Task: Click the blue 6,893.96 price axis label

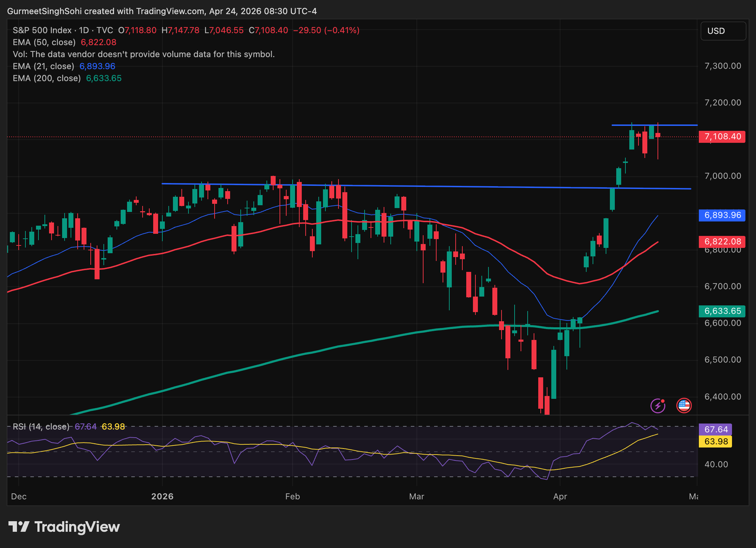Action: point(722,215)
